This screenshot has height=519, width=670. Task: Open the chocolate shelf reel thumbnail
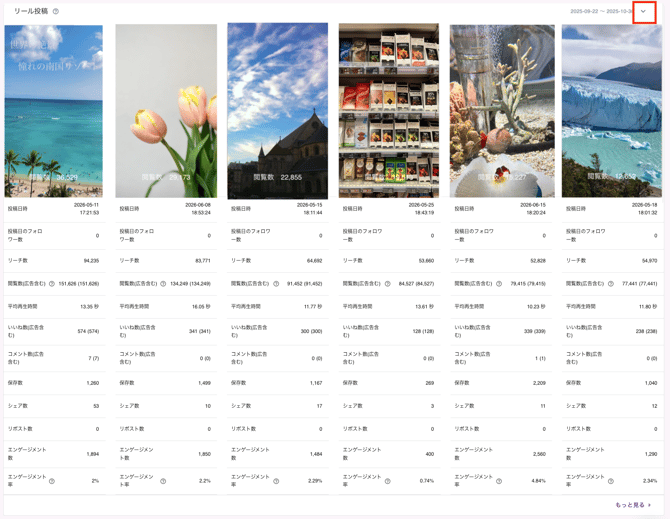[x=389, y=111]
